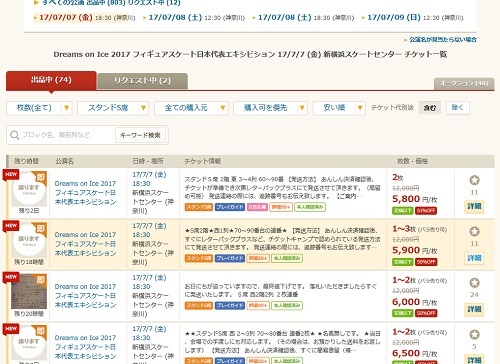The image size is (500, 364).
Task: Click the green 定価以下 badge under 5,800円
Action: pos(403,211)
